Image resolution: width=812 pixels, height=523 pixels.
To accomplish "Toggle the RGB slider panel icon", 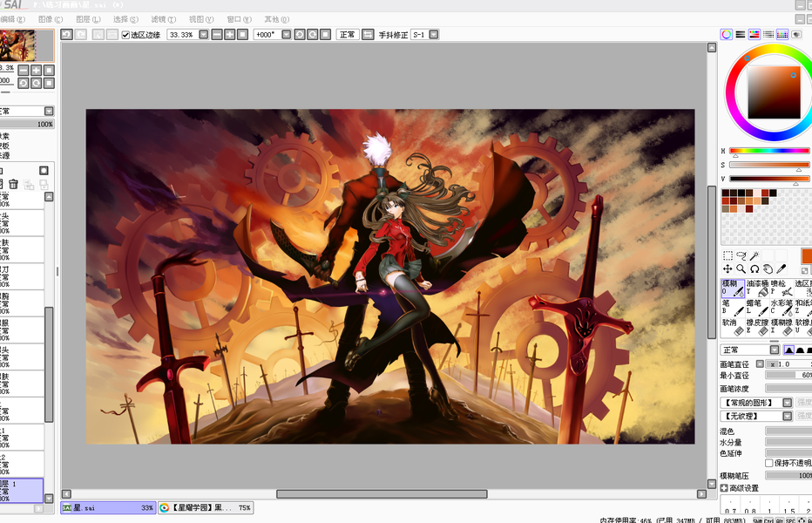I will click(741, 35).
